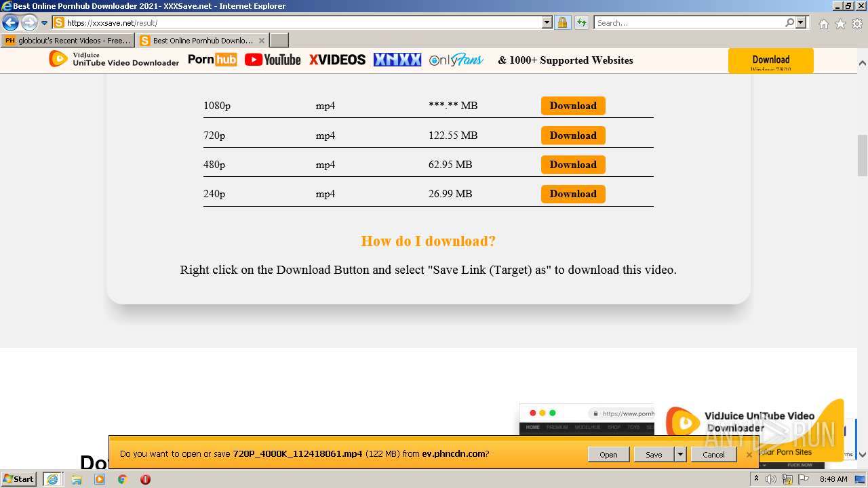The height and width of the screenshot is (488, 868).
Task: Click the network tray icon
Action: tap(787, 479)
